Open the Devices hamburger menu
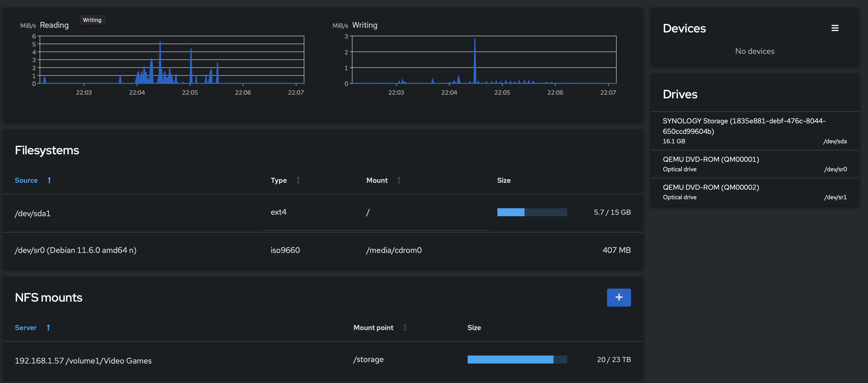Screen dimensions: 868x383 coord(835,28)
